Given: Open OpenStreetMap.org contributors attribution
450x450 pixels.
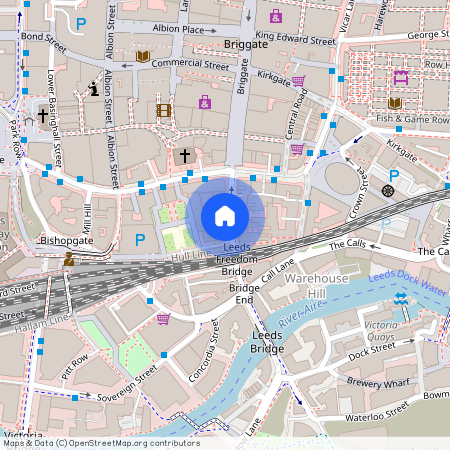Looking at the screenshot, I should point(134,443).
